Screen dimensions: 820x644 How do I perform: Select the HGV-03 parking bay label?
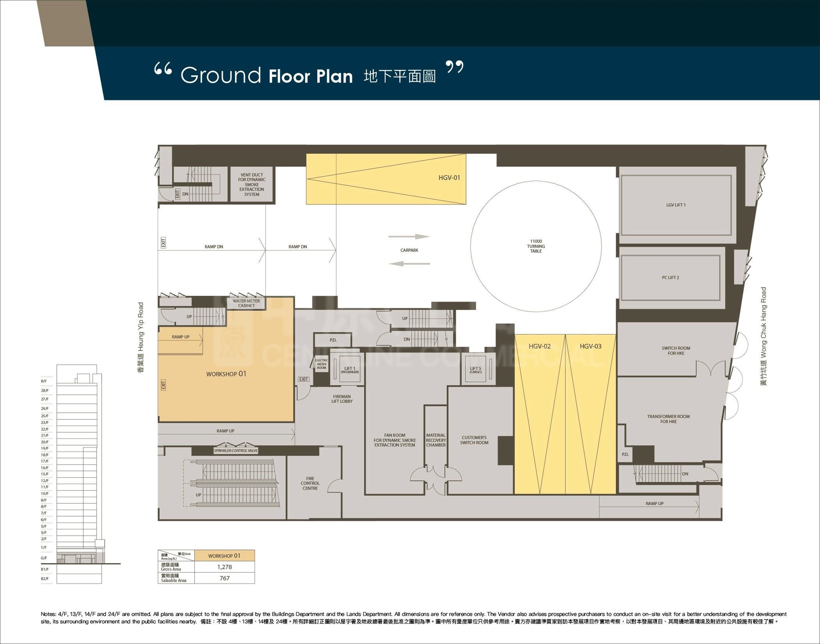(x=590, y=346)
